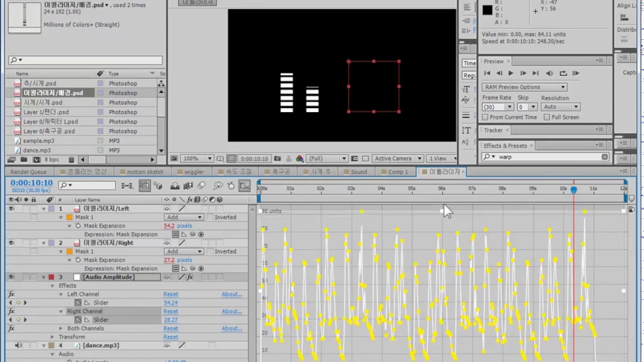Image resolution: width=644 pixels, height=362 pixels.
Task: Toggle the transparency grid icon in viewer
Action: 366,158
